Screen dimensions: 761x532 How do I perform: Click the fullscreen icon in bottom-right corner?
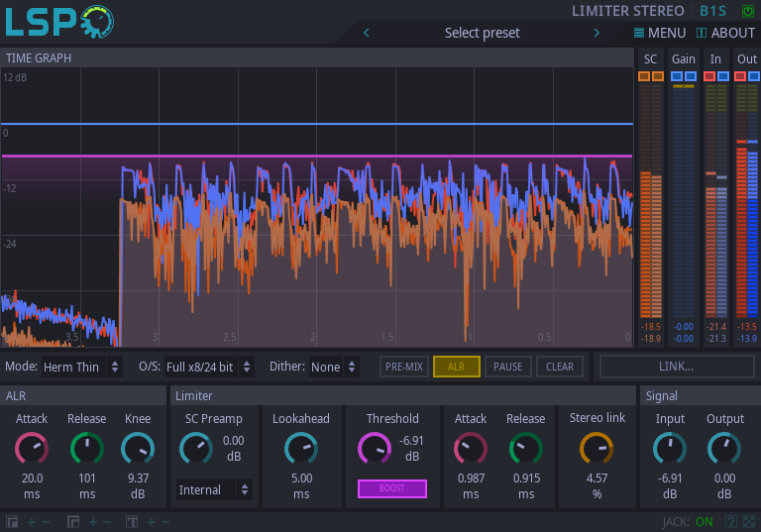click(x=748, y=522)
